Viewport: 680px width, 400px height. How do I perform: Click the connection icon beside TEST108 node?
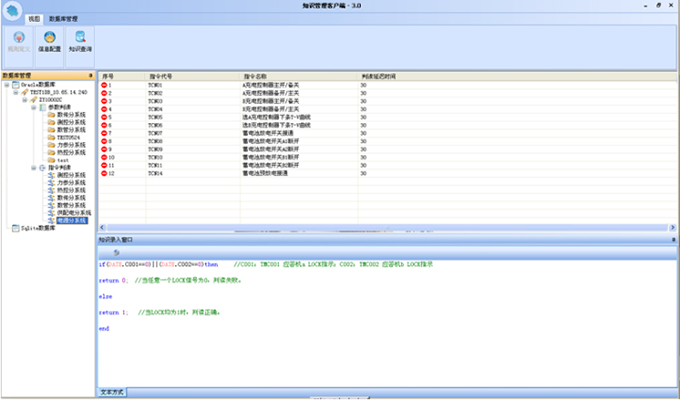pos(25,92)
